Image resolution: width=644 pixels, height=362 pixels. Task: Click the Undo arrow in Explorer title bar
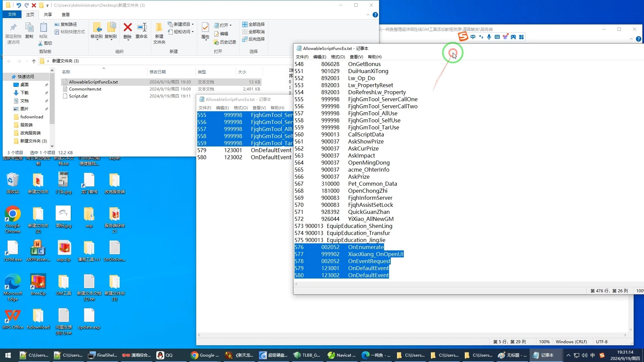18,5
